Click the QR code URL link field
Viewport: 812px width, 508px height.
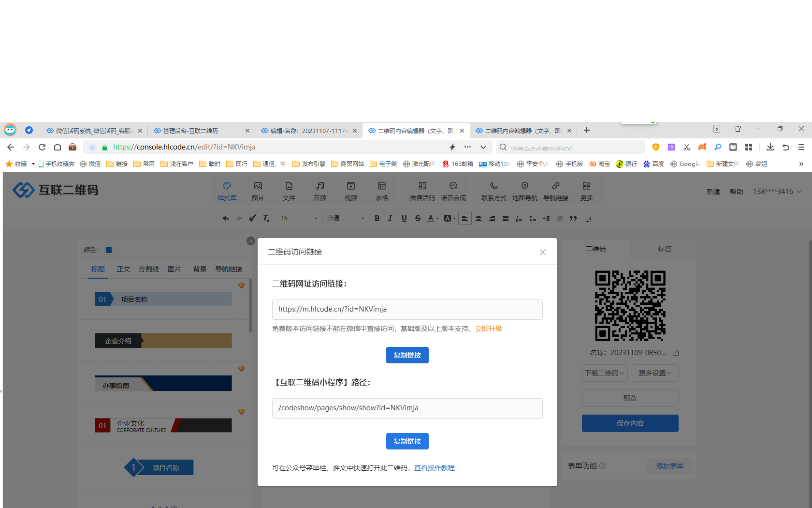407,309
